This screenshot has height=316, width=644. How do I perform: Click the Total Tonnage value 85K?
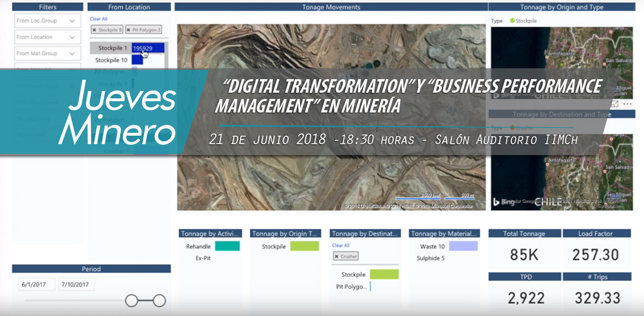524,255
